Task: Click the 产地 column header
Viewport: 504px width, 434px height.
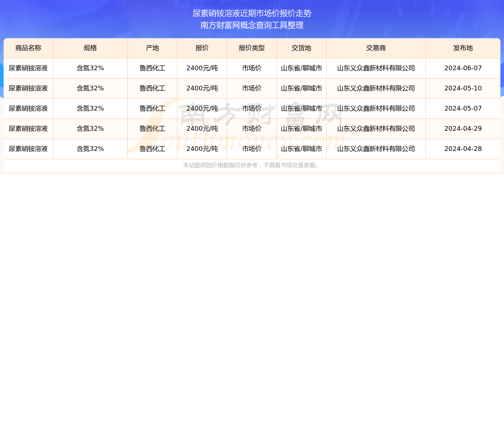Action: (x=152, y=48)
